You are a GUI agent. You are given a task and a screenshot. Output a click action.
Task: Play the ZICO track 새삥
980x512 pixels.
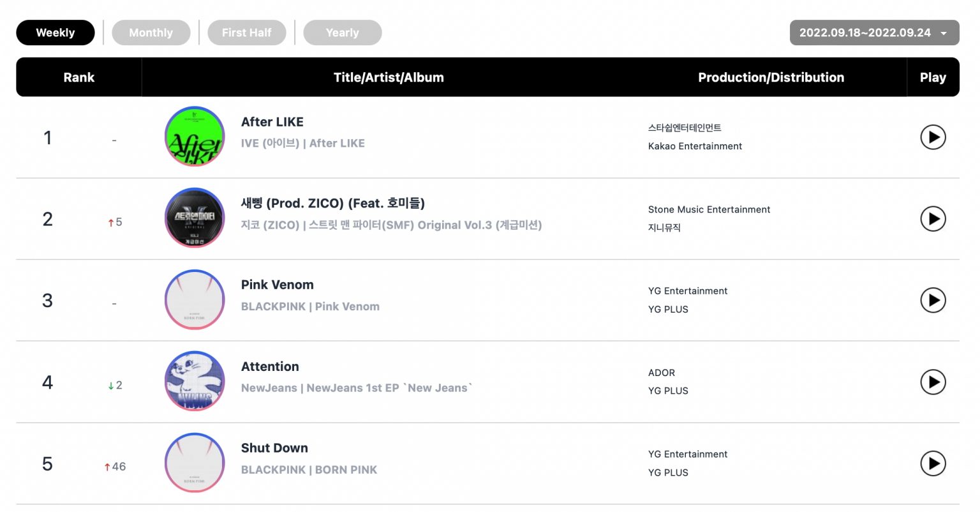pyautogui.click(x=933, y=219)
